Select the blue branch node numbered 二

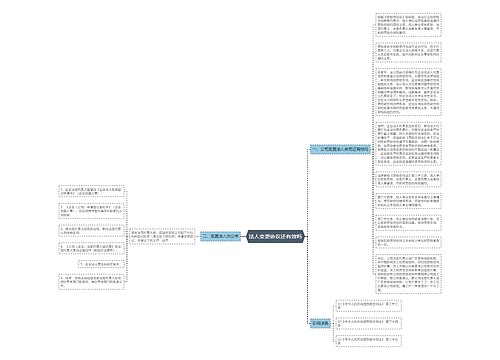pyautogui.click(x=220, y=236)
